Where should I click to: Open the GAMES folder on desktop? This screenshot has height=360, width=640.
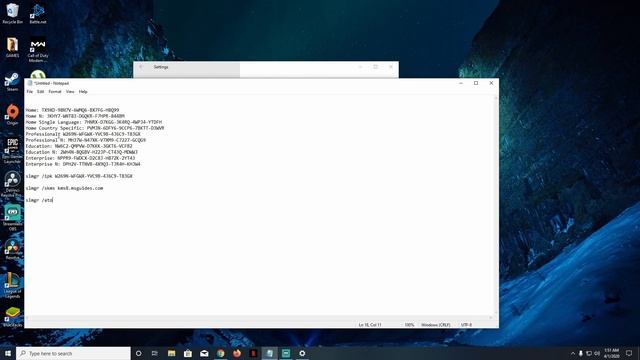click(x=12, y=47)
